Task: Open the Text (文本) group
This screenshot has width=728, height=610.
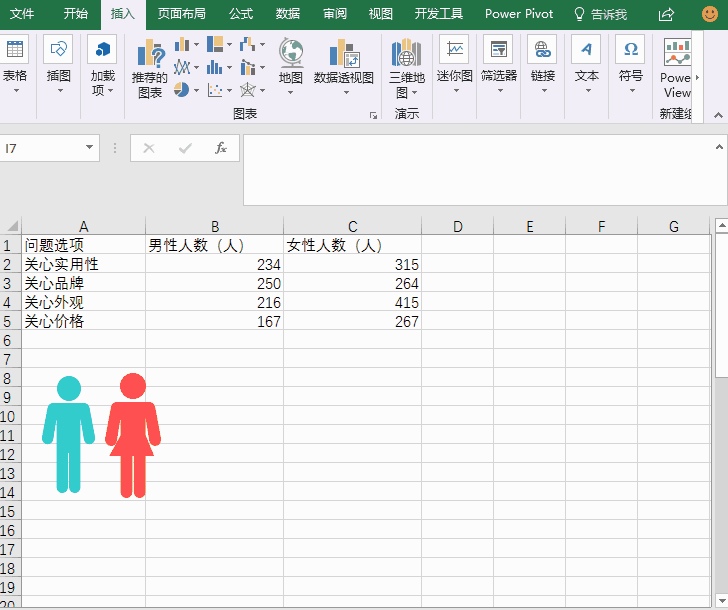Action: coord(586,65)
